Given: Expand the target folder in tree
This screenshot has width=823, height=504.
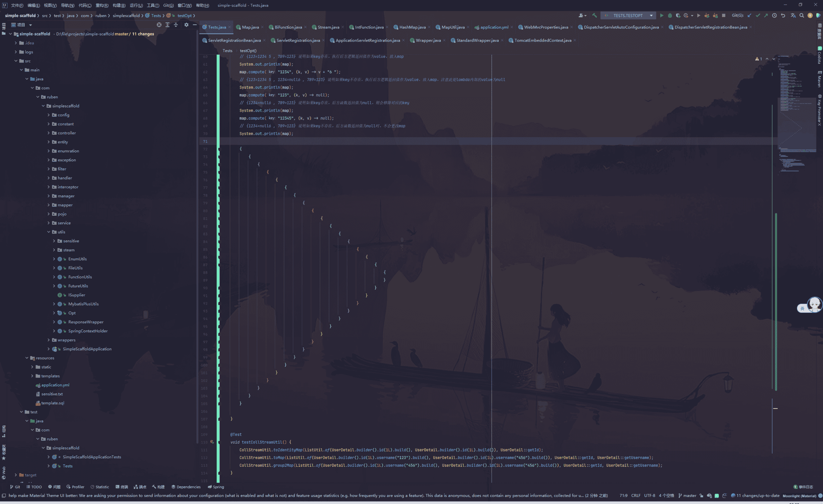Looking at the screenshot, I should [x=16, y=475].
